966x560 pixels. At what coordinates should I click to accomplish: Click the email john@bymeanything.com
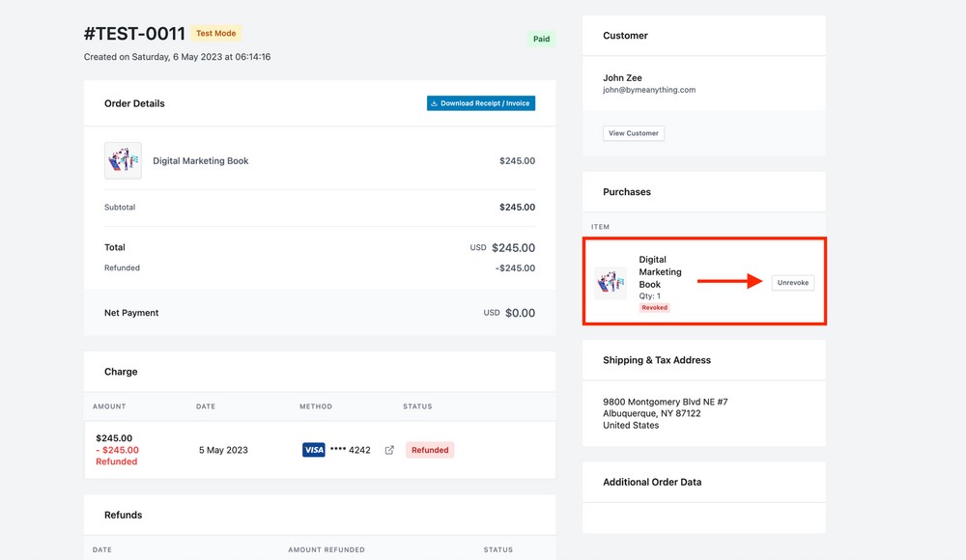tap(649, 90)
